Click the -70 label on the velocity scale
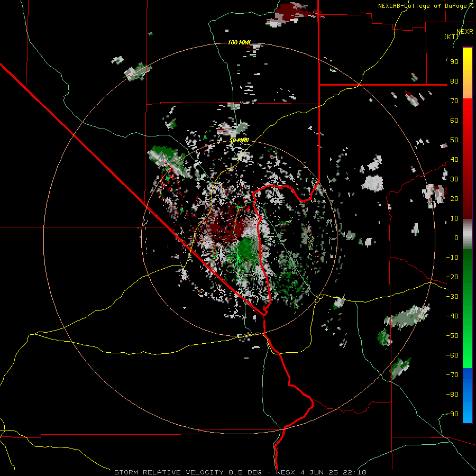Viewport: 476px width, 476px height. click(x=452, y=375)
